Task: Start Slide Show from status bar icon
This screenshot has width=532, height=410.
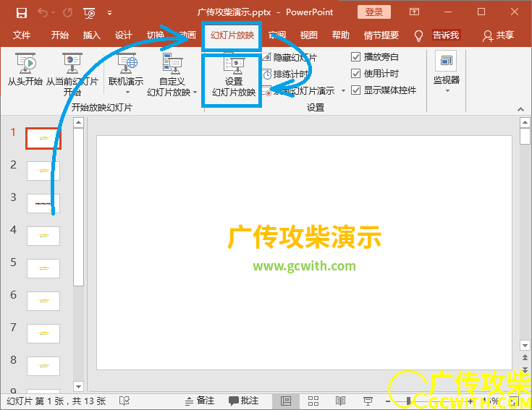Action: (x=368, y=401)
